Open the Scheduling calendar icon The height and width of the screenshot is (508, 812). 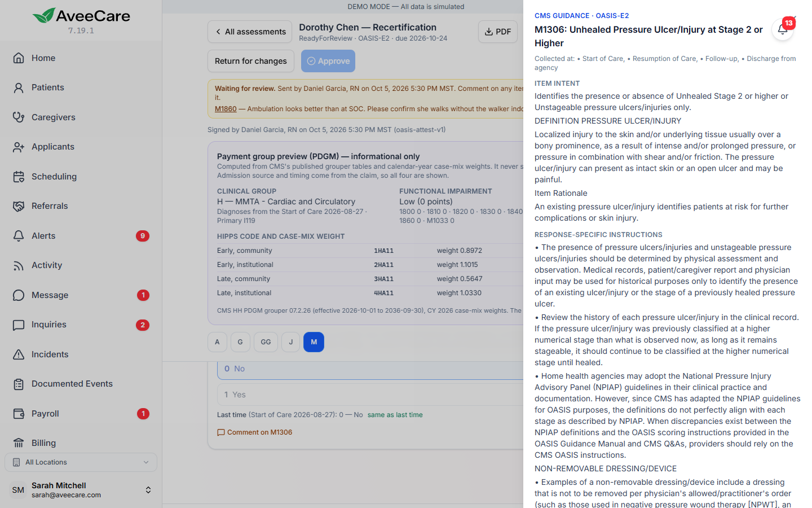tap(19, 177)
